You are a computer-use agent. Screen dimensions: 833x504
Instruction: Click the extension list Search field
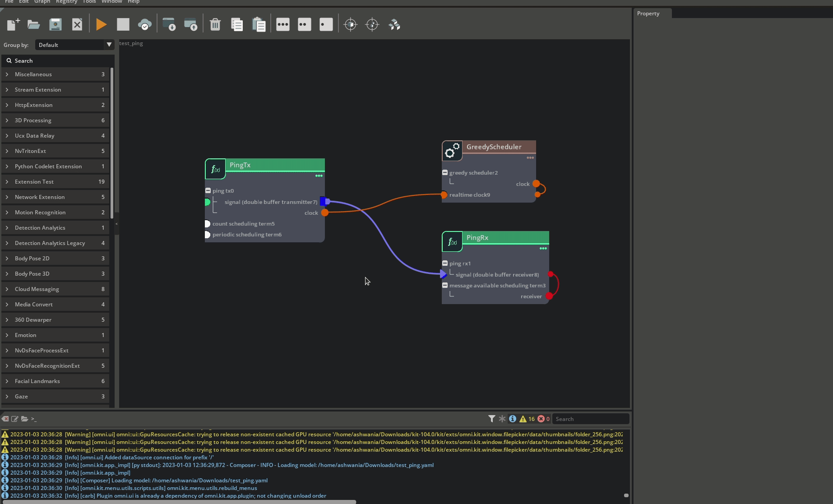[x=58, y=60]
